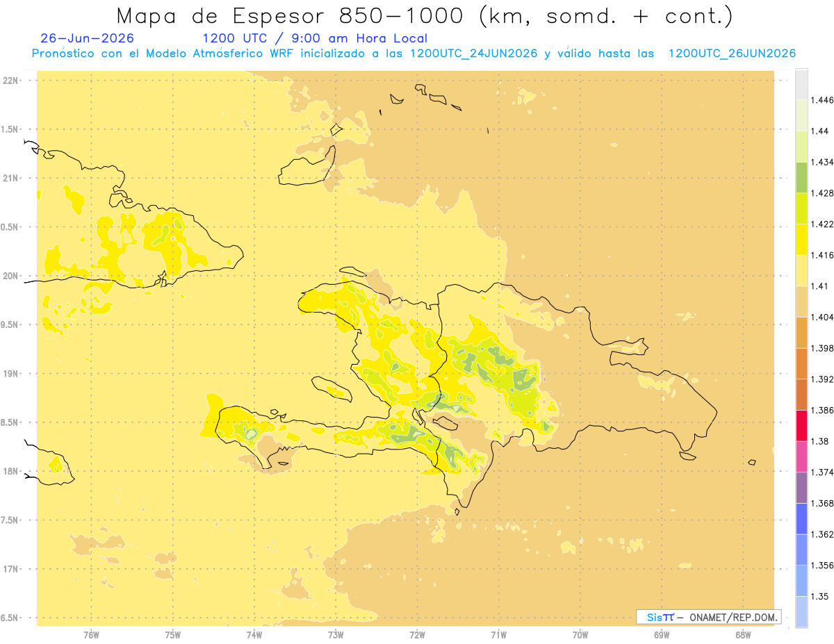Click the "73W" longitude label

336,635
